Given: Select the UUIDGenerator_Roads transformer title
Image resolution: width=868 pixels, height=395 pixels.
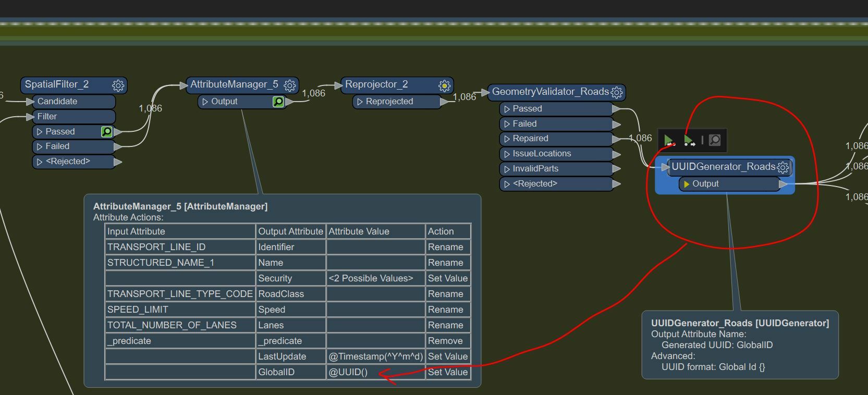Looking at the screenshot, I should point(724,167).
